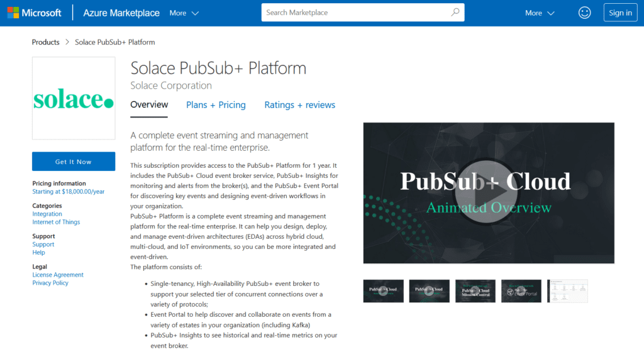
Task: Select the Mission Control video thumbnail
Action: click(475, 291)
